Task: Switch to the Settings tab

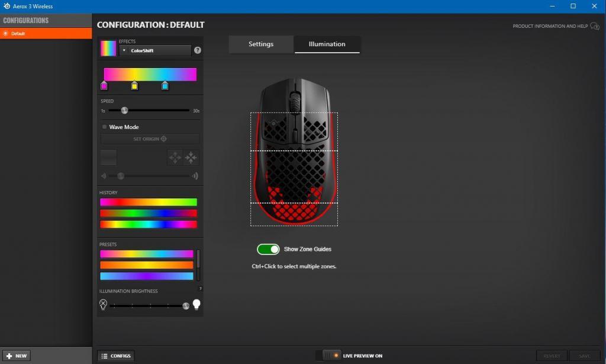Action: click(x=261, y=44)
